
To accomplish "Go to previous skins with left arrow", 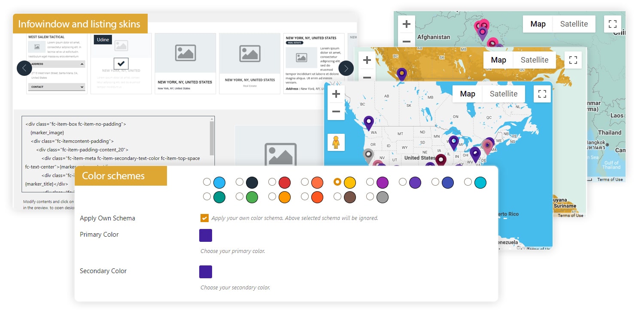I will 24,68.
